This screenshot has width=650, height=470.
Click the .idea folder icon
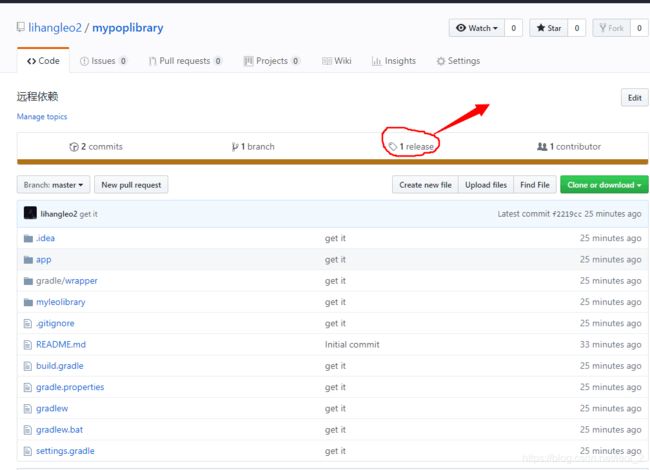coord(28,238)
